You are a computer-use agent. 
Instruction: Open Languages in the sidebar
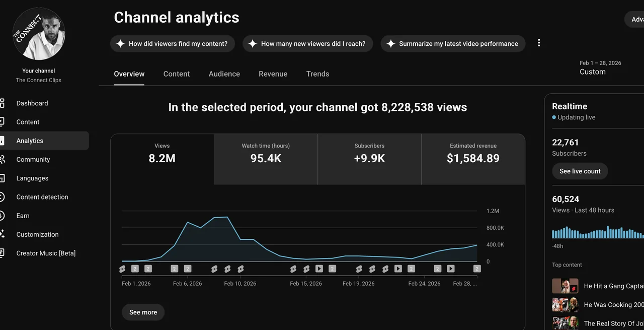tap(44, 178)
